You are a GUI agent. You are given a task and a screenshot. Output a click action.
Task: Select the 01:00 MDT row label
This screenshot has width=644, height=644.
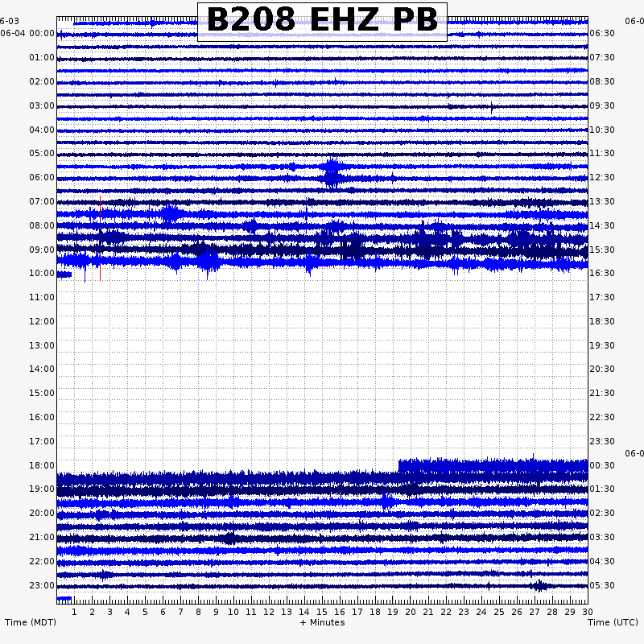coord(42,57)
